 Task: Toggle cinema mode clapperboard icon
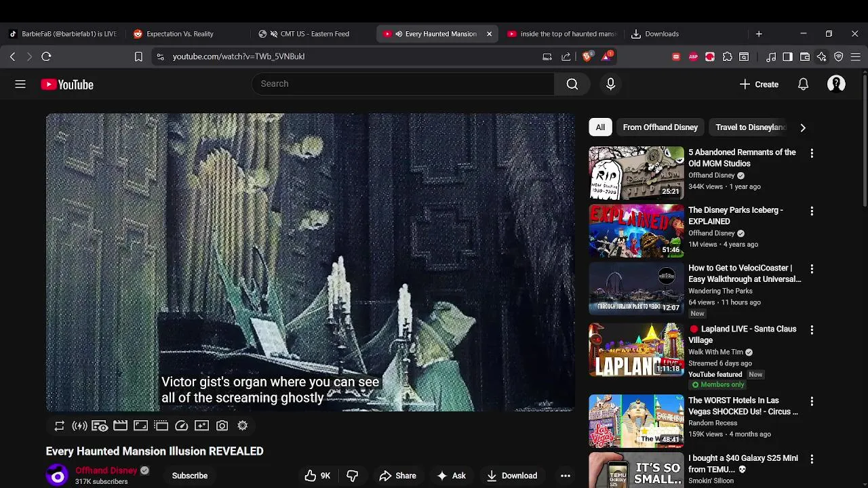(120, 426)
